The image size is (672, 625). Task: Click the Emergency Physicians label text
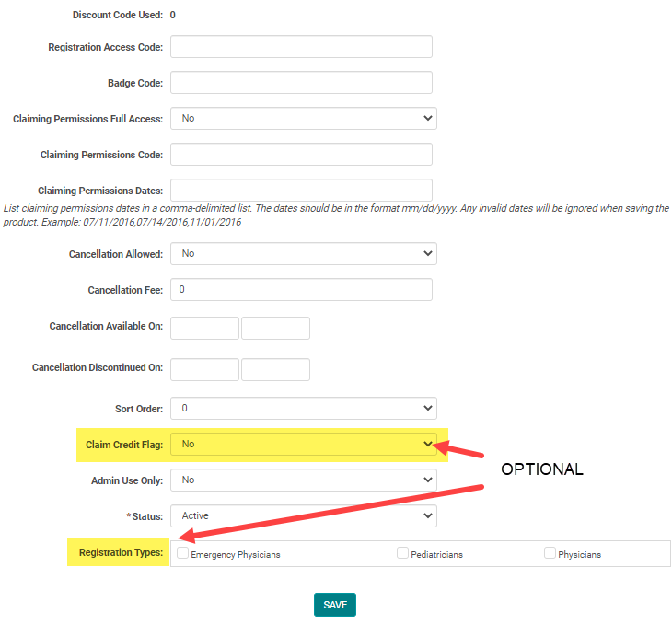235,555
